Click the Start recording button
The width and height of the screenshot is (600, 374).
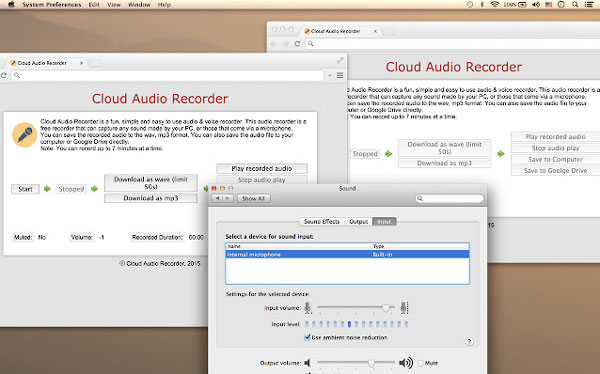25,189
